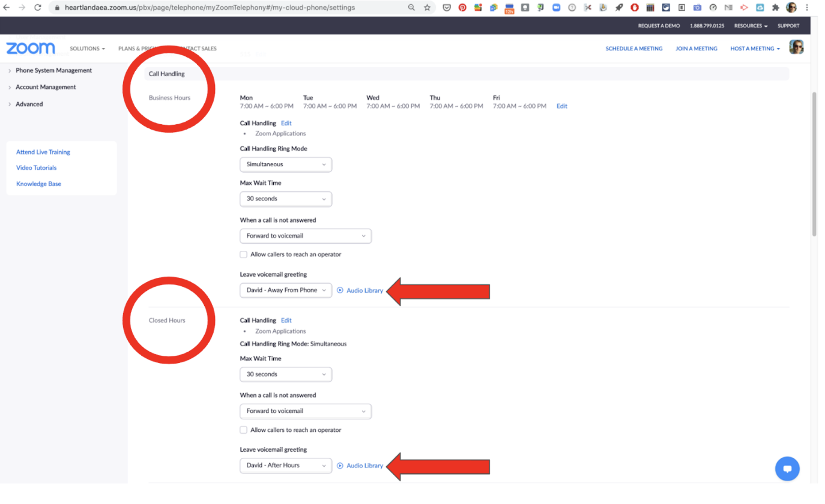This screenshot has height=504, width=825.
Task: Click the gray question mark extension icon
Action: 572,8
